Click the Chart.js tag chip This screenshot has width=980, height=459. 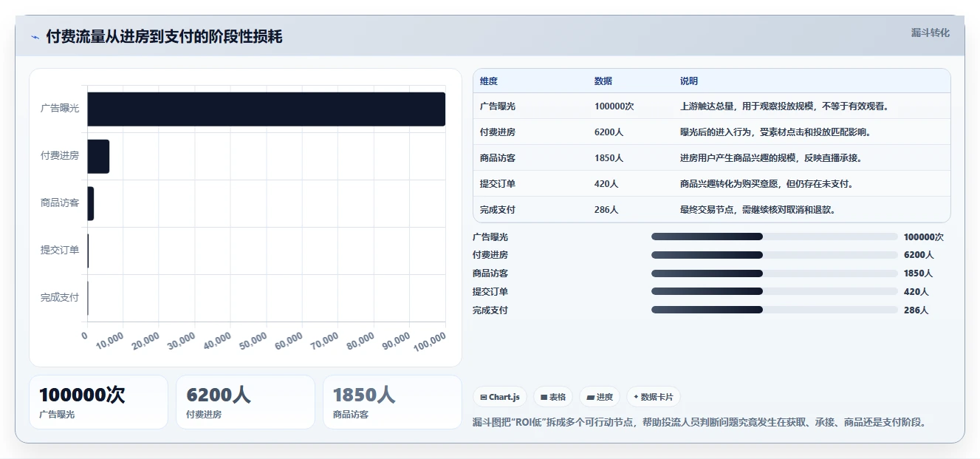500,397
